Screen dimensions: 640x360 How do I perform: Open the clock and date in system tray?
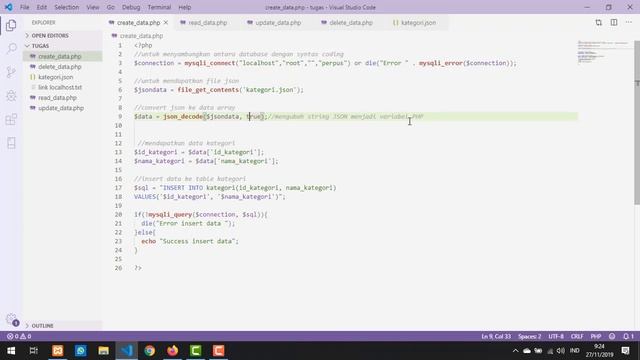599,351
